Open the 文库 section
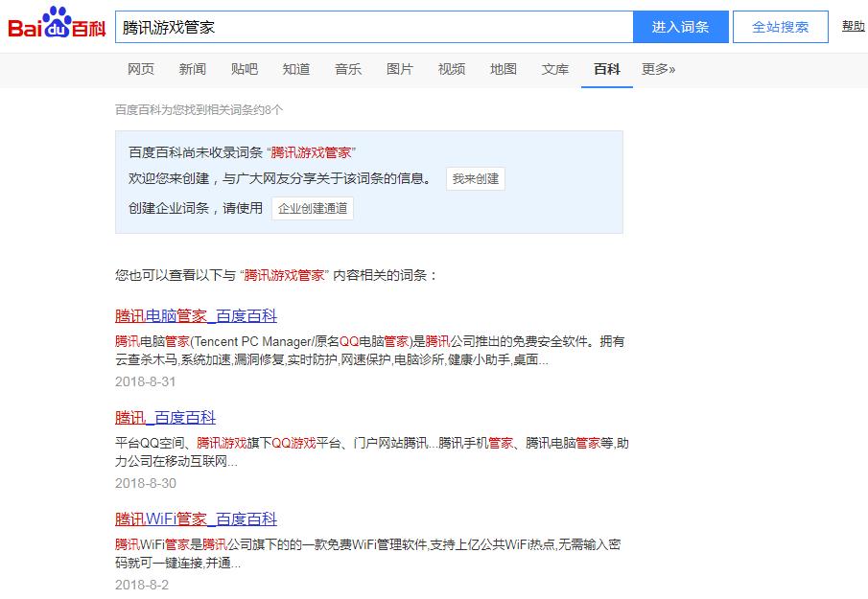Viewport: 868px width, 599px height. click(x=555, y=69)
